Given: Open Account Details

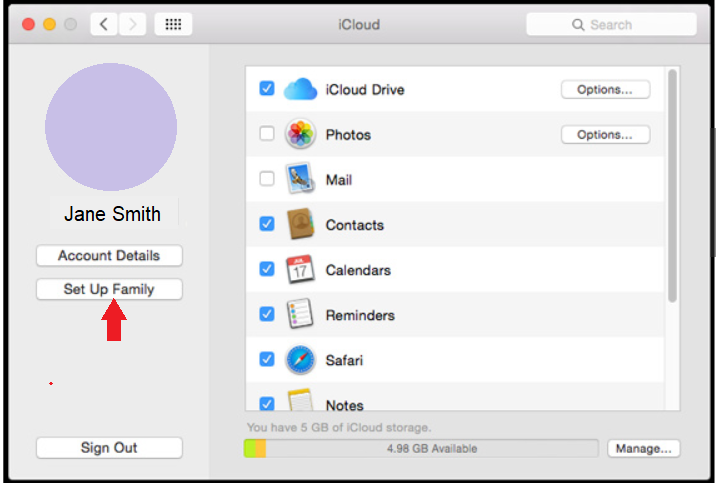Looking at the screenshot, I should coord(109,256).
